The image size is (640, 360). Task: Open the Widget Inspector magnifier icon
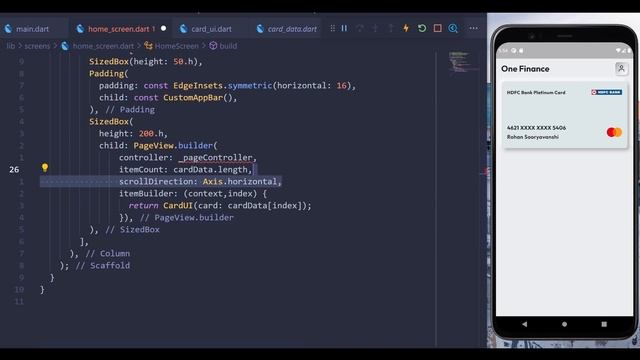(x=453, y=28)
